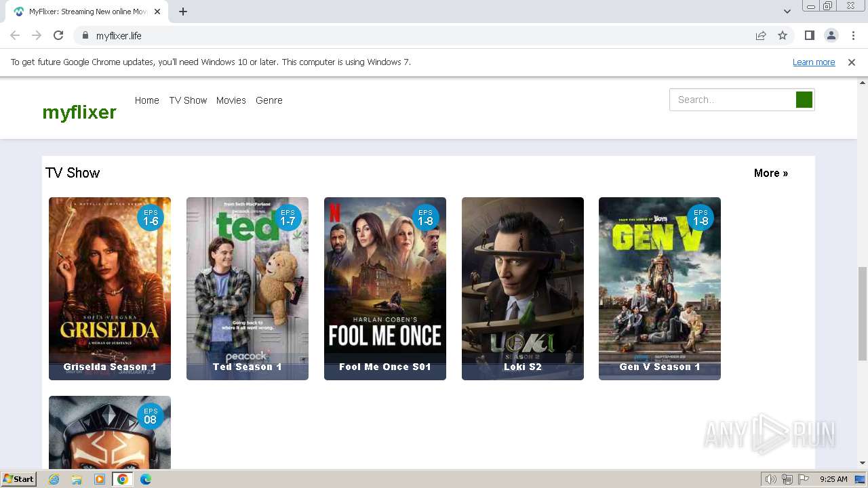Close the MyFlixer browser tab
The image size is (868, 488).
tap(157, 12)
